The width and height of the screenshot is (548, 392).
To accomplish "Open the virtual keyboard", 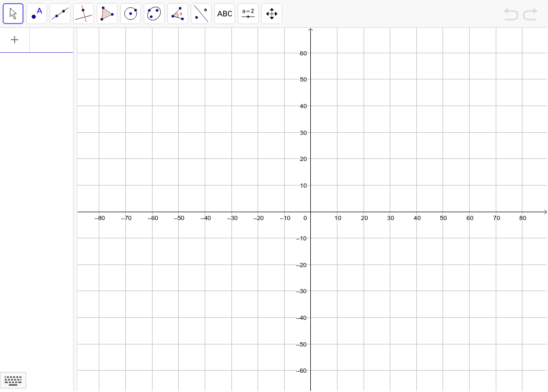I will pyautogui.click(x=13, y=380).
